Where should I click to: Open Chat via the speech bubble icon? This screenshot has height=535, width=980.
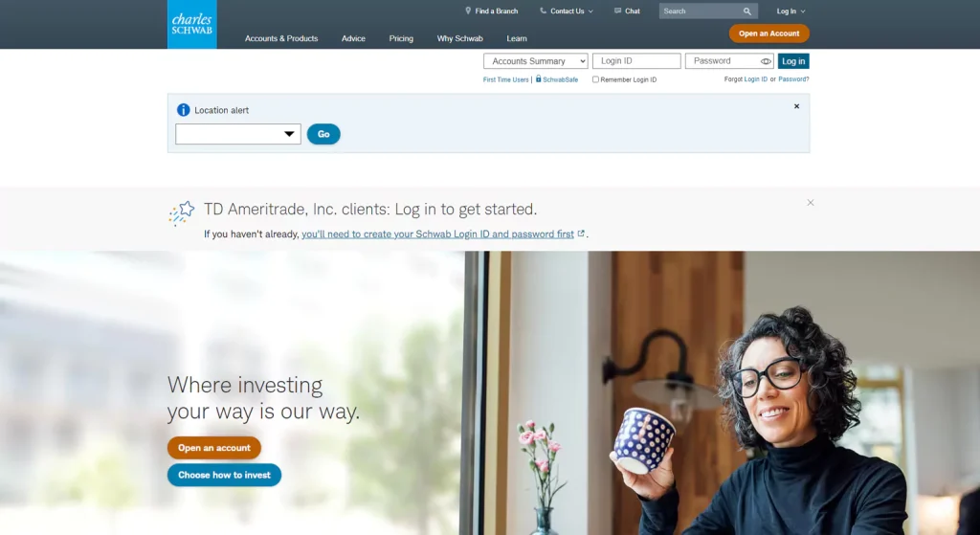pyautogui.click(x=617, y=11)
